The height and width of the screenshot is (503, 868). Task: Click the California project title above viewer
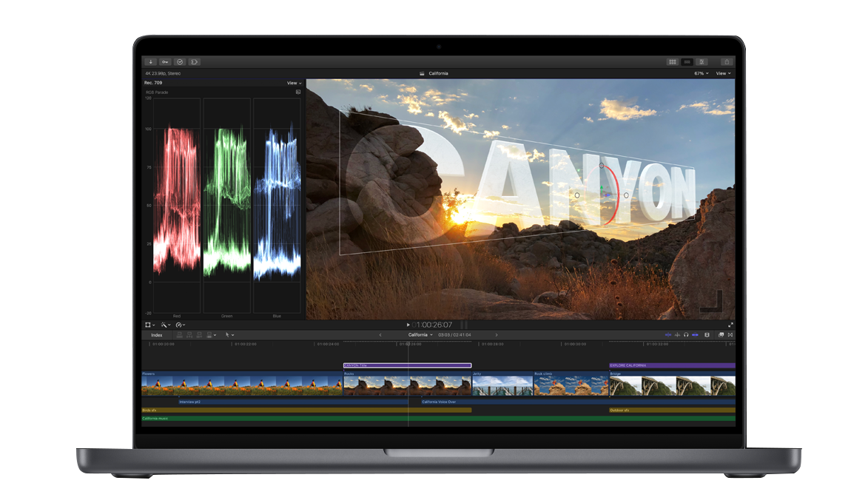[x=438, y=73]
